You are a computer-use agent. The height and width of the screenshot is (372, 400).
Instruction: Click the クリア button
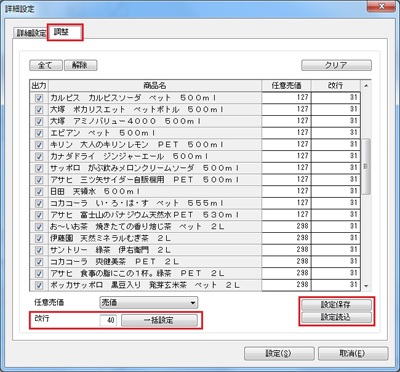pos(336,65)
